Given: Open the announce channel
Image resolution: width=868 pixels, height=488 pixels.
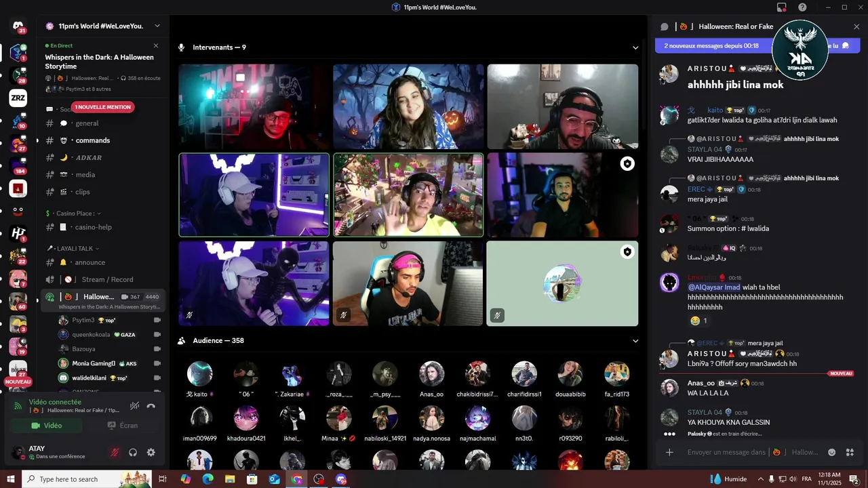Looking at the screenshot, I should [x=102, y=262].
